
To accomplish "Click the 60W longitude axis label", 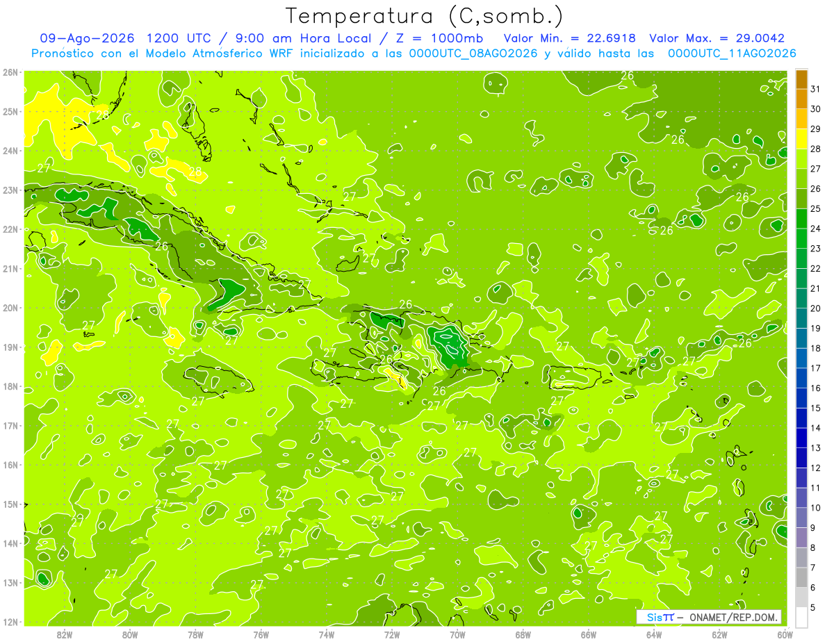I will pyautogui.click(x=785, y=634).
